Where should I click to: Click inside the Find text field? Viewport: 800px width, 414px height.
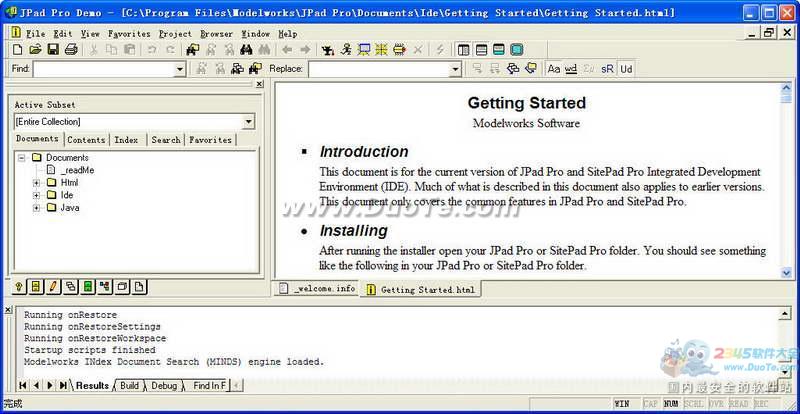point(104,69)
